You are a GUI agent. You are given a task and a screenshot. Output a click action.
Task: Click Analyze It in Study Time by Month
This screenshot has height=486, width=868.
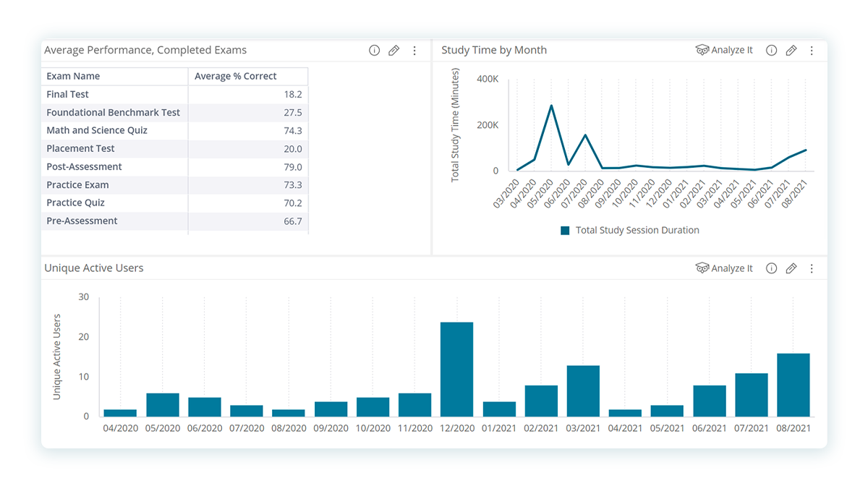point(724,51)
